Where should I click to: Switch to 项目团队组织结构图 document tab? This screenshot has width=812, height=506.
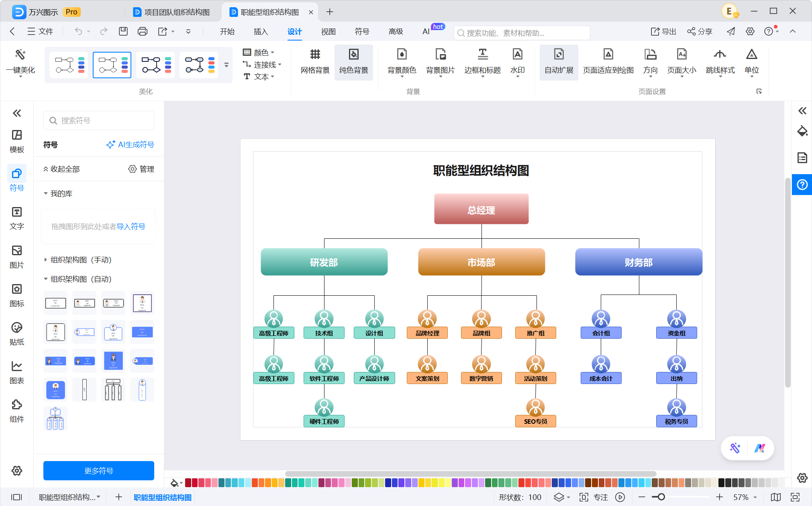click(172, 12)
